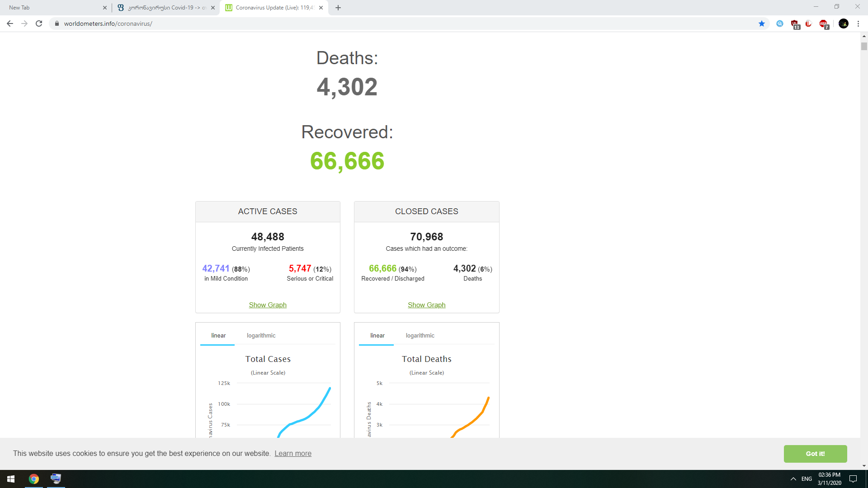Expand Closed Cases with Show Graph
Viewport: 868px width, 488px height.
point(426,305)
